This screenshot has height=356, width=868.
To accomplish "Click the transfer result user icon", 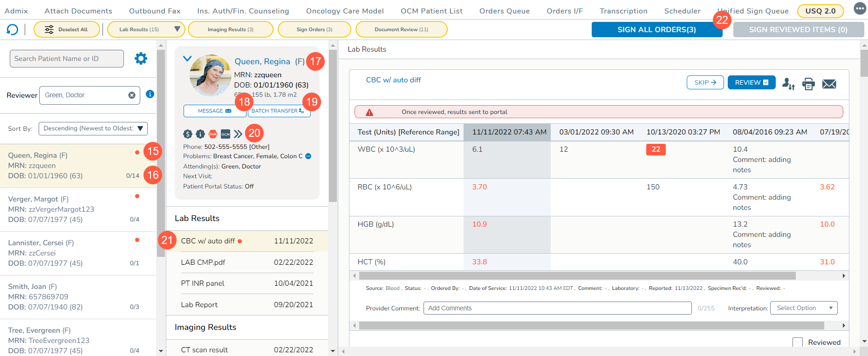I will tap(788, 84).
